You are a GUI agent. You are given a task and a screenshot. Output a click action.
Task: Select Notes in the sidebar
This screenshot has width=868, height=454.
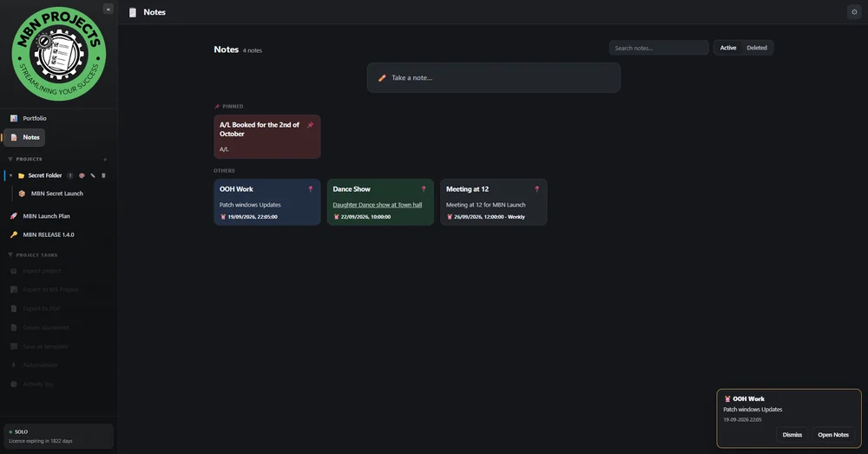24,137
